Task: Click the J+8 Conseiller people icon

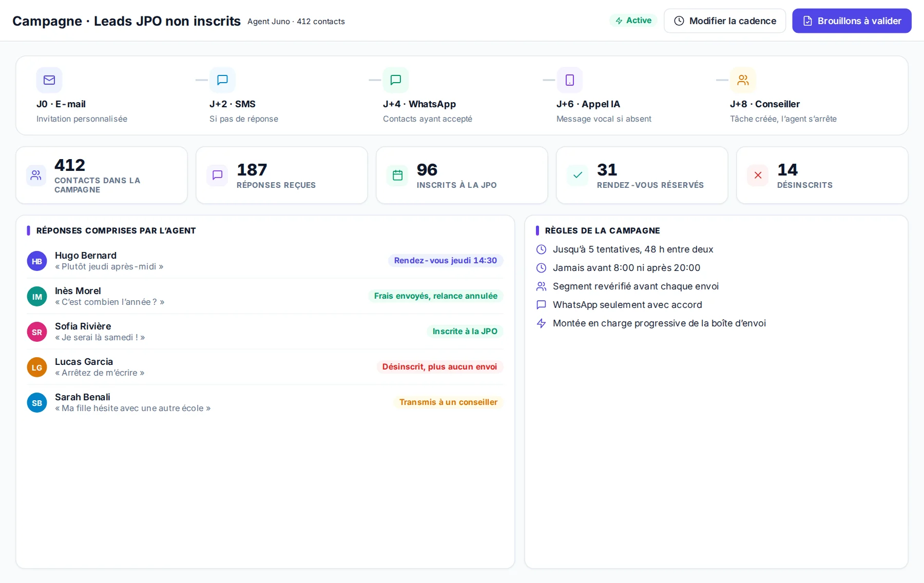Action: pos(743,80)
